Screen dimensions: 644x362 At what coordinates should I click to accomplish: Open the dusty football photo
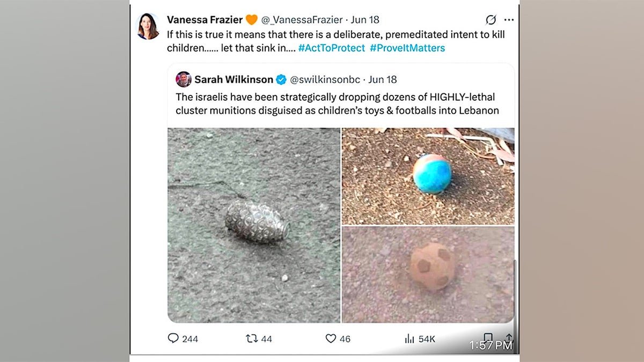coord(428,275)
